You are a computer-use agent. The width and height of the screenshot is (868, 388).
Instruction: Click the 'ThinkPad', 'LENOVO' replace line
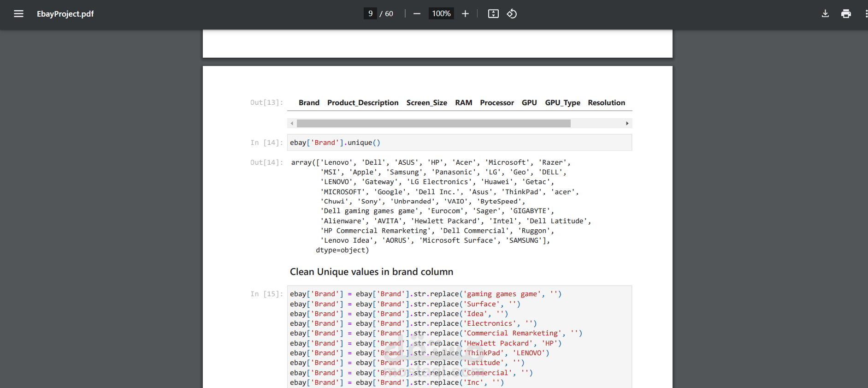click(419, 353)
